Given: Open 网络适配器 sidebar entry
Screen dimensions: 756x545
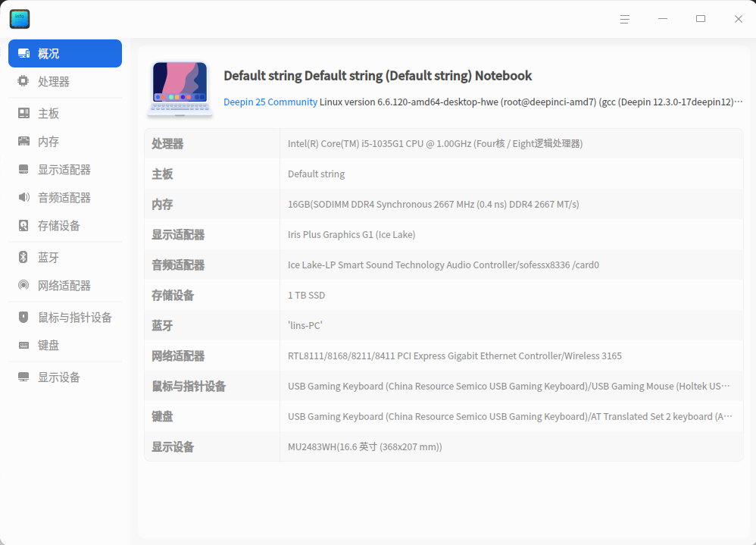Looking at the screenshot, I should pos(65,285).
